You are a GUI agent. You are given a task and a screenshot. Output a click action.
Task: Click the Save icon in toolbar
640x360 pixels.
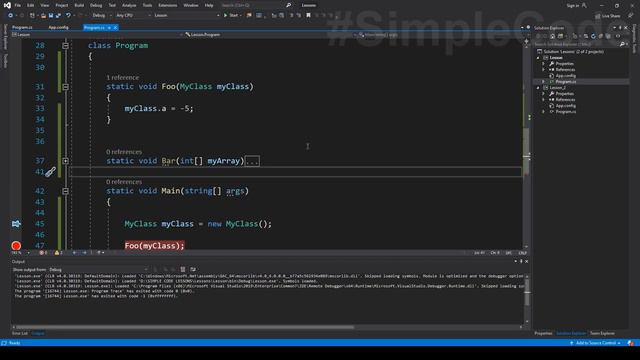coord(51,16)
